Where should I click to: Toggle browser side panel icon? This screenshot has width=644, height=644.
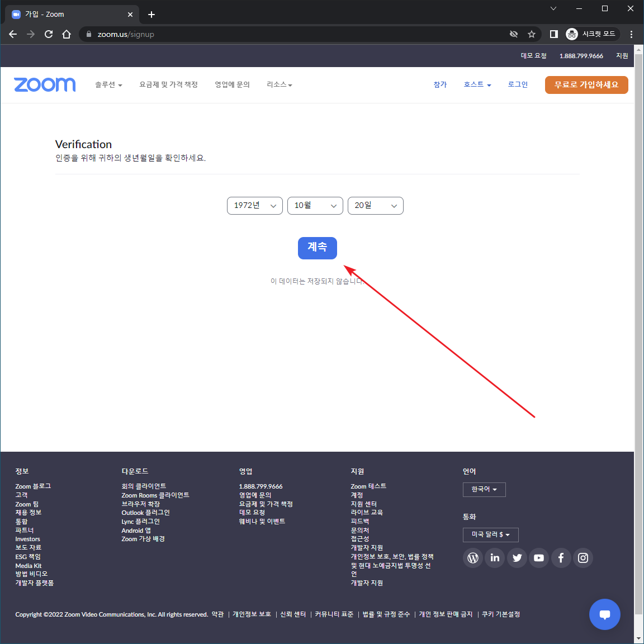553,35
